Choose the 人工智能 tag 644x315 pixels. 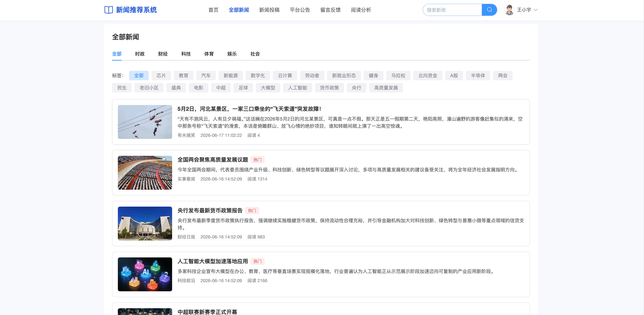[x=297, y=88]
